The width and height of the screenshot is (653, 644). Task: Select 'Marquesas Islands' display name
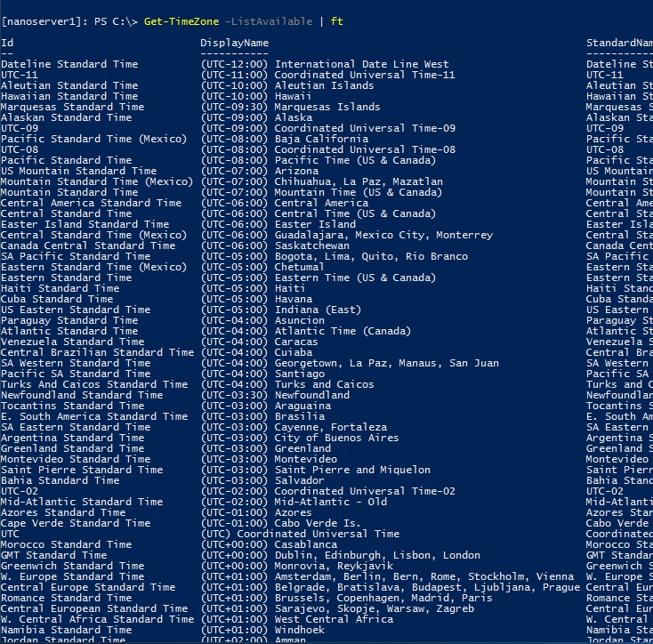click(327, 107)
